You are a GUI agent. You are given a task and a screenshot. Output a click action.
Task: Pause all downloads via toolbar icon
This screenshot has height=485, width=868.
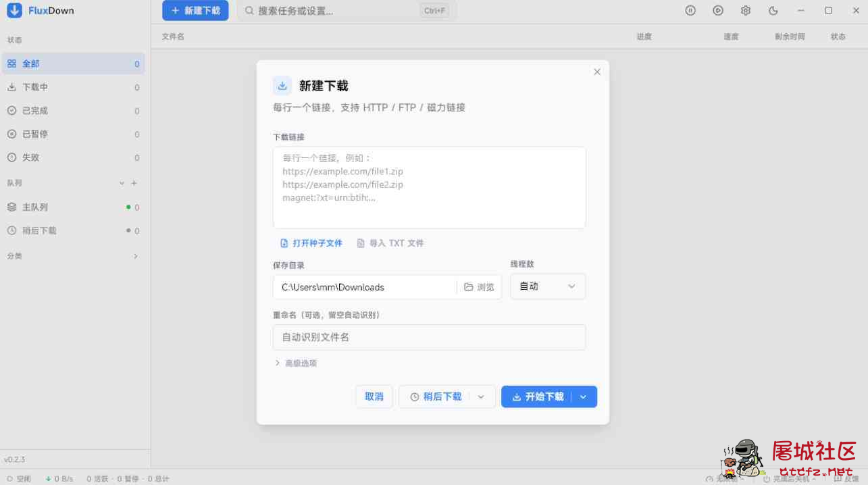pyautogui.click(x=690, y=10)
